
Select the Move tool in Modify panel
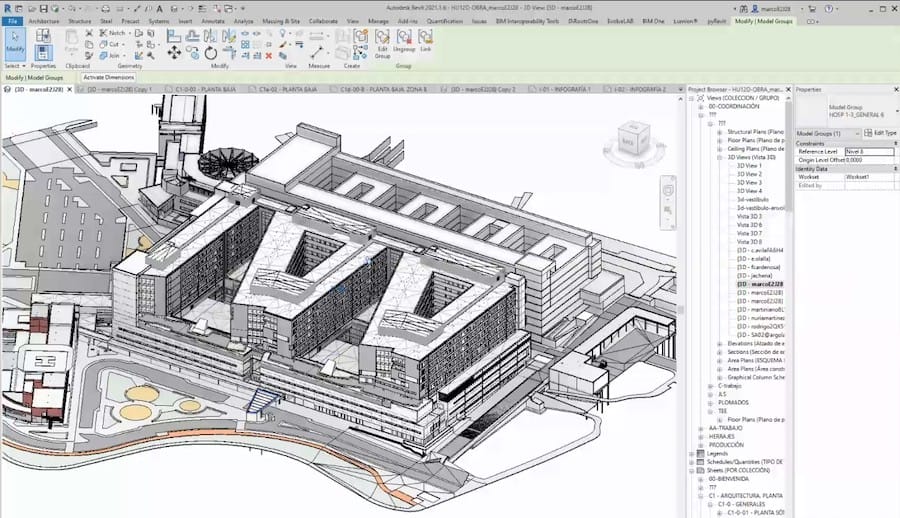pyautogui.click(x=174, y=52)
